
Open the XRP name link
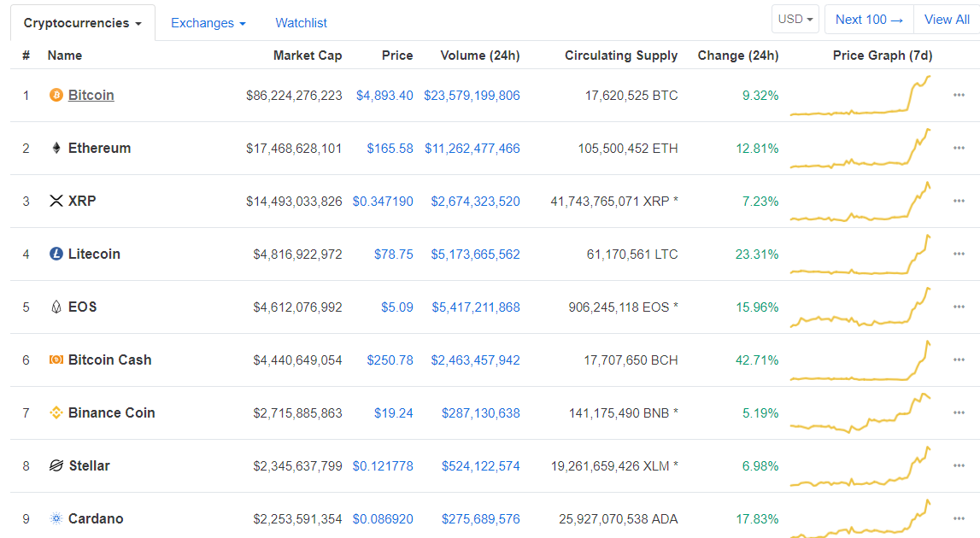tap(82, 202)
